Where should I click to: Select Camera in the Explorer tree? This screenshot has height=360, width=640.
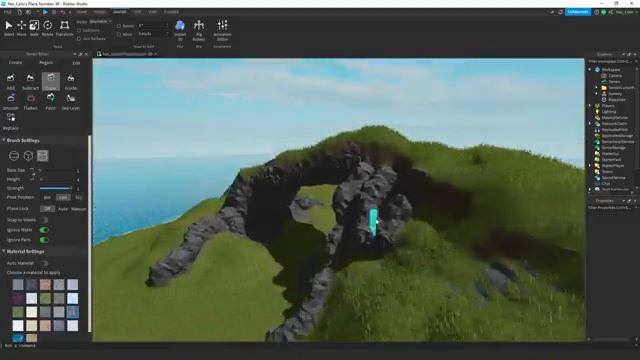(x=615, y=76)
